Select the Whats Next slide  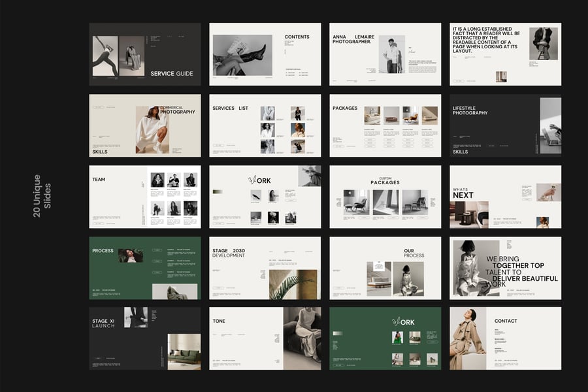(505, 197)
